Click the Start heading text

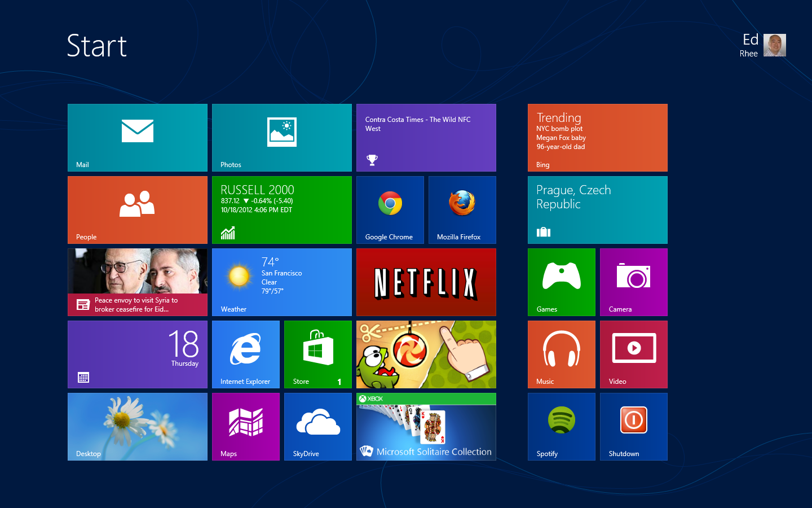coord(96,46)
